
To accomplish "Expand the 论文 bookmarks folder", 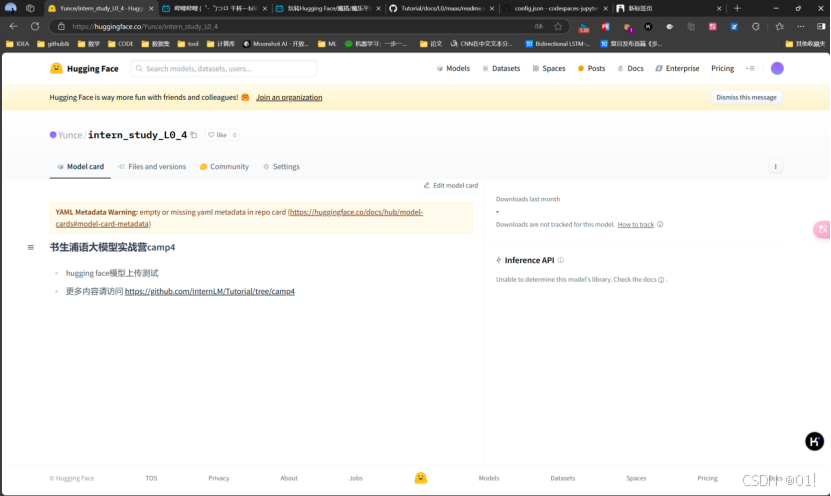I will (431, 44).
